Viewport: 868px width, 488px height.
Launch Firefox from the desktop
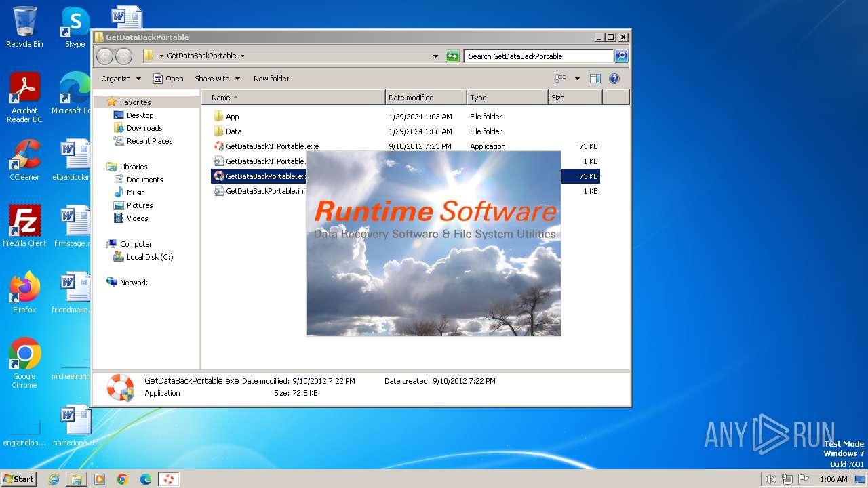coord(24,293)
